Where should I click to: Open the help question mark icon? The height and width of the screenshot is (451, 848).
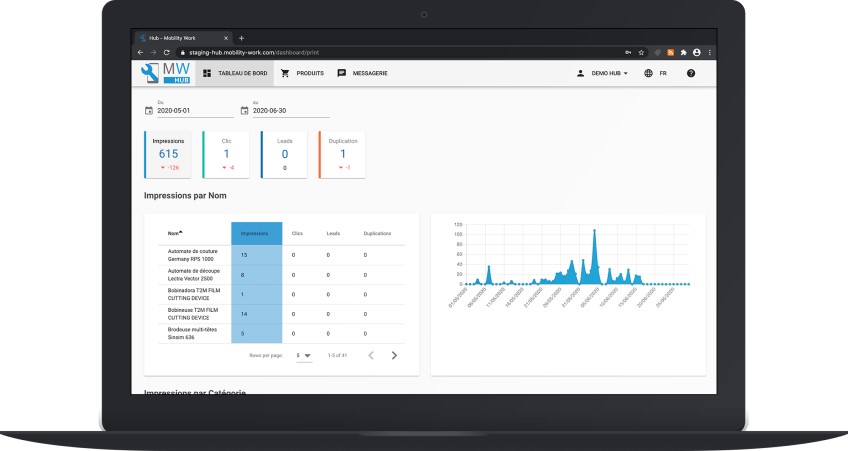point(691,73)
